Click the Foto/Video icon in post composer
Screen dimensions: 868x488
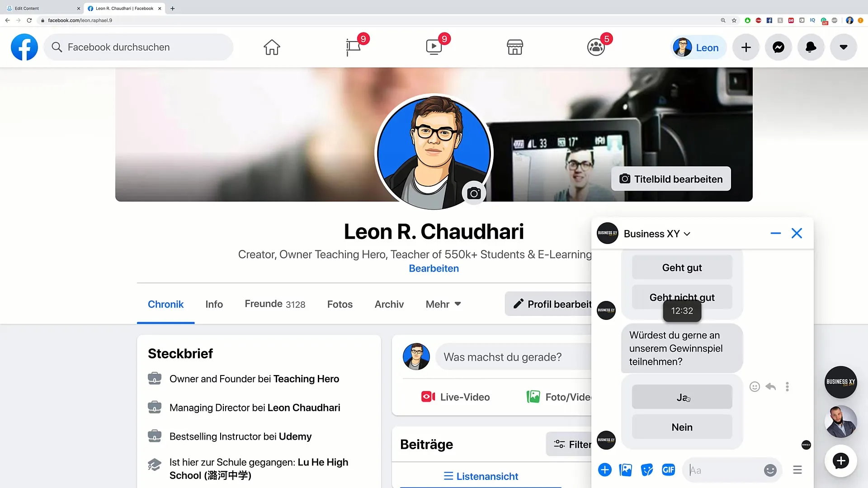tap(533, 396)
